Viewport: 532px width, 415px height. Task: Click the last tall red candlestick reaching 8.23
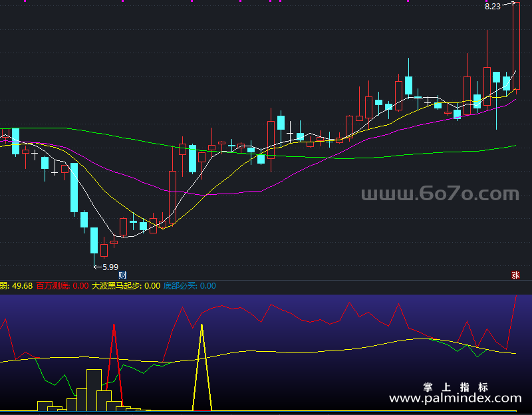click(516, 48)
